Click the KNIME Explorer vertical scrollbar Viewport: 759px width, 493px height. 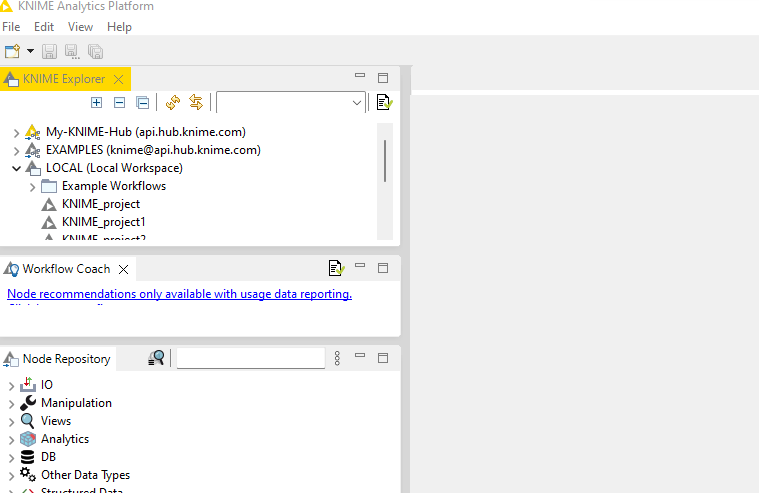point(385,161)
